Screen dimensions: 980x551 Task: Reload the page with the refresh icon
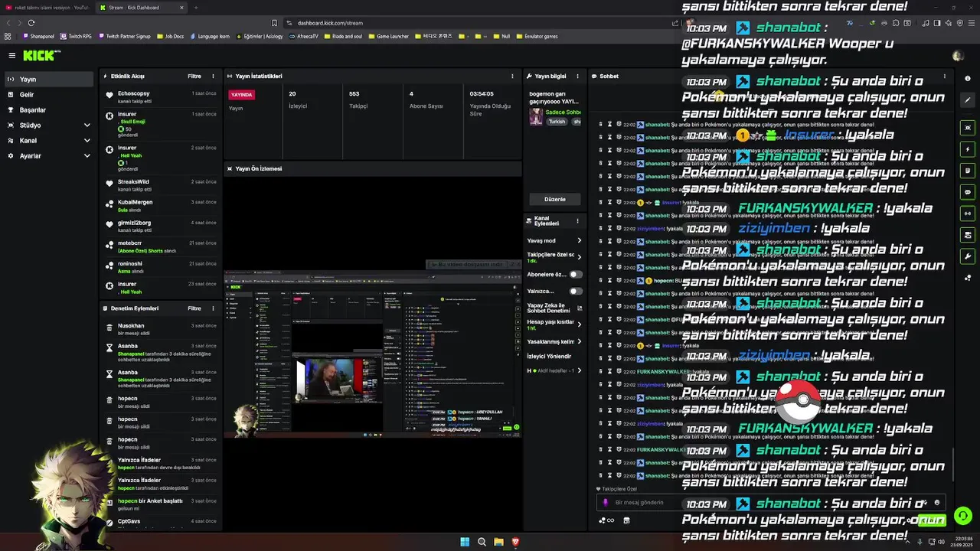pos(31,23)
